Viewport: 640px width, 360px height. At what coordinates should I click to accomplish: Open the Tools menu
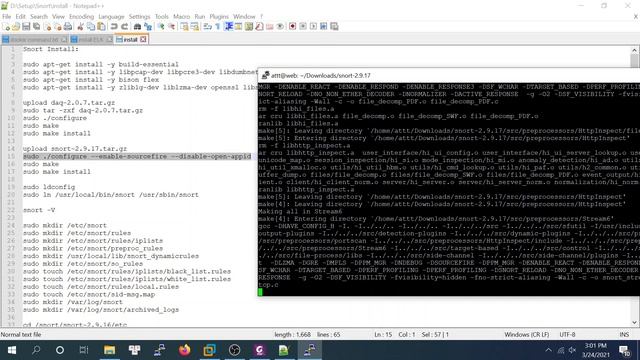pos(162,16)
